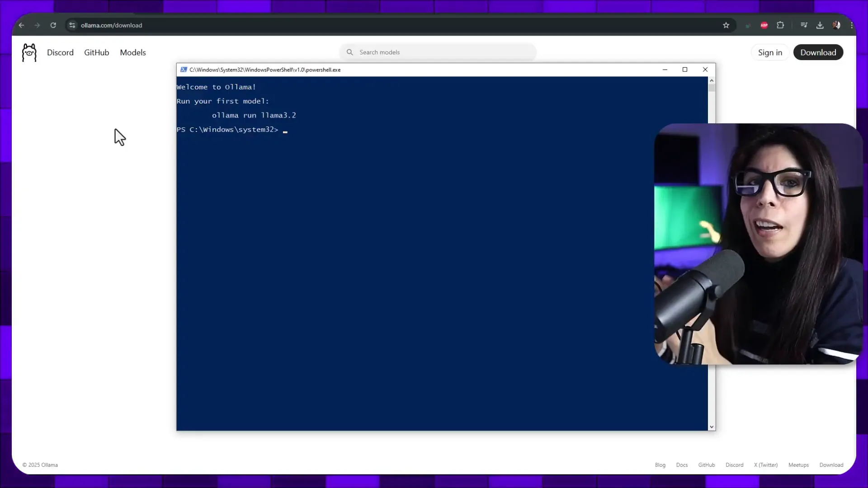Image resolution: width=868 pixels, height=488 pixels.
Task: Open the GitHub link on Ollama site
Action: pyautogui.click(x=97, y=52)
